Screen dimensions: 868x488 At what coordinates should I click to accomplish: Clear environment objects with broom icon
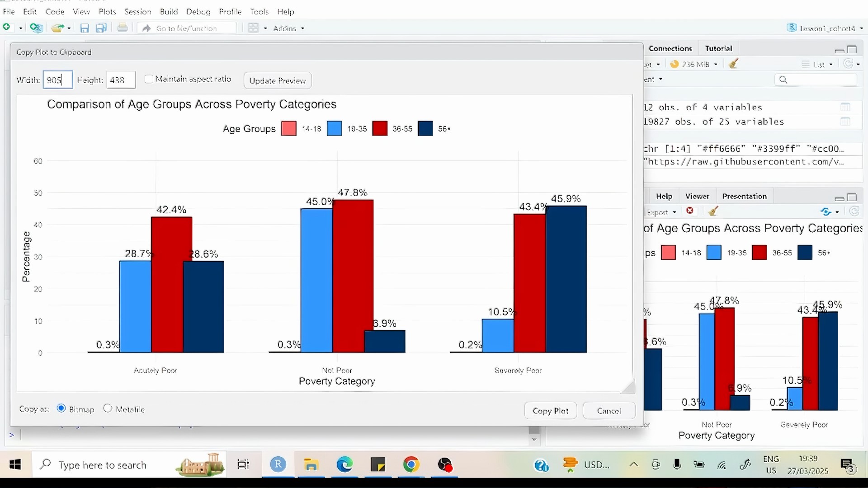coord(734,64)
